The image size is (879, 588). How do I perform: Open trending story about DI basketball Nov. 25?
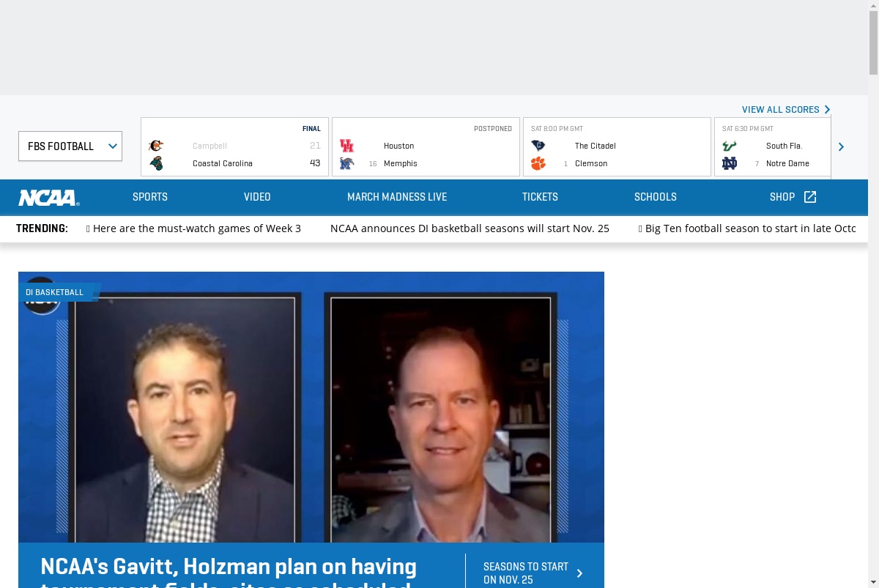click(x=470, y=228)
